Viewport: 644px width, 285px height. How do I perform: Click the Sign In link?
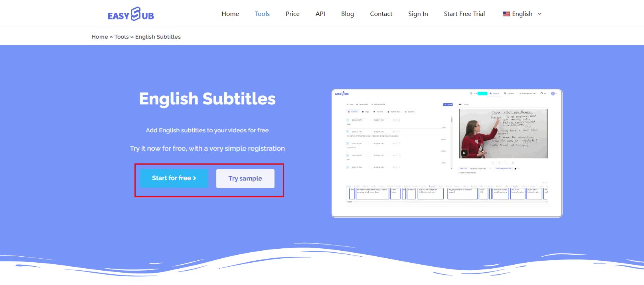tap(418, 14)
